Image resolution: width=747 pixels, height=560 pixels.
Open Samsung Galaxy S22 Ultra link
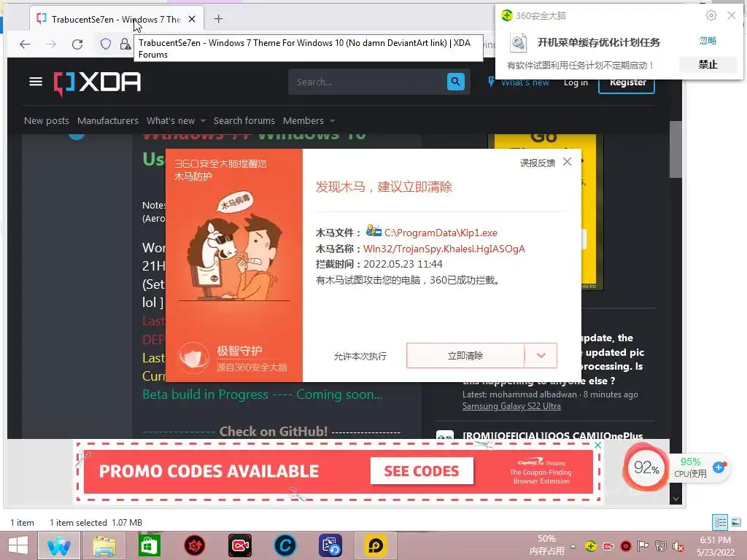[511, 406]
